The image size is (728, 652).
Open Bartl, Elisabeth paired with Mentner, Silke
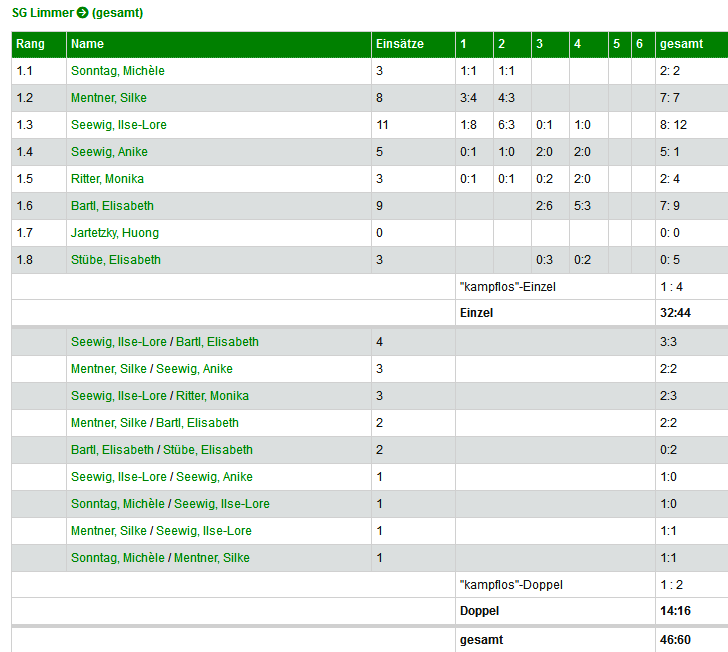click(x=197, y=423)
